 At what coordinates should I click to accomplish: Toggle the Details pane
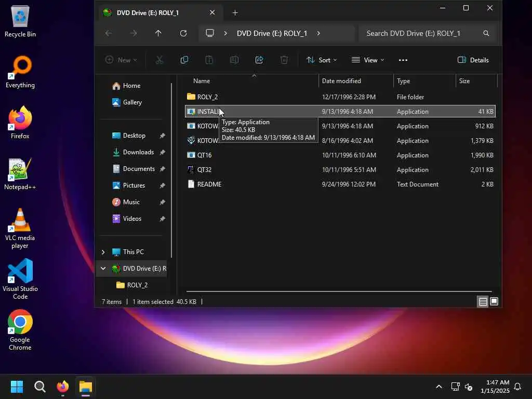[473, 60]
